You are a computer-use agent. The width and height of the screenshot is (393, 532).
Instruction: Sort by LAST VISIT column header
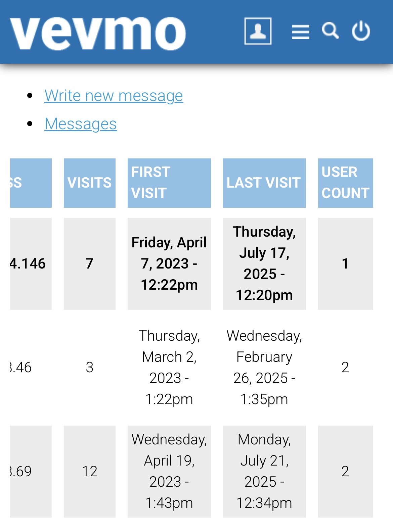tap(264, 183)
